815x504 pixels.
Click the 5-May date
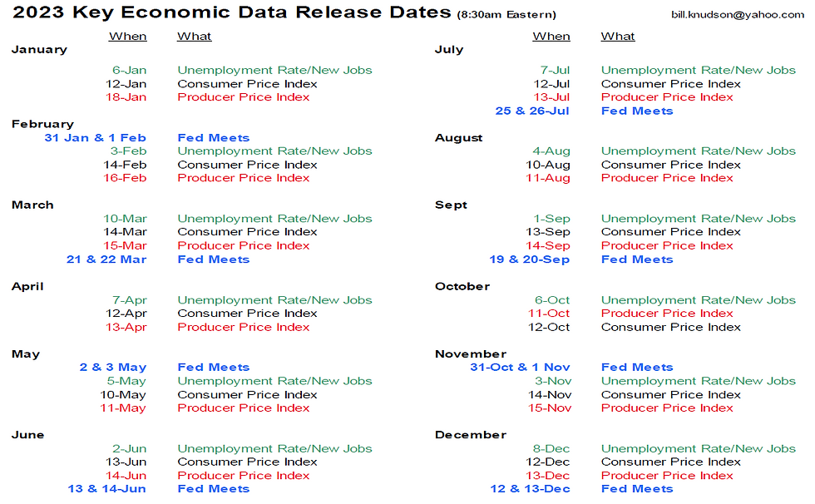[x=126, y=382]
